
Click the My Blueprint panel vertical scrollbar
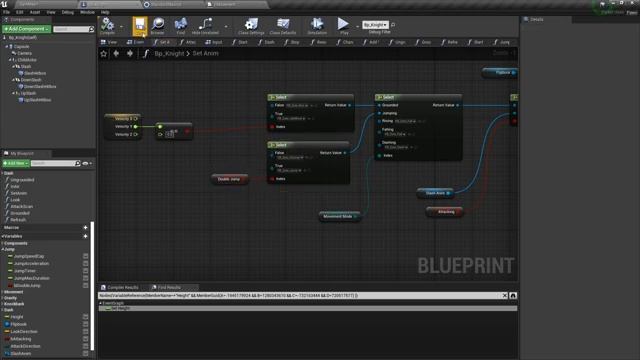coord(92,286)
